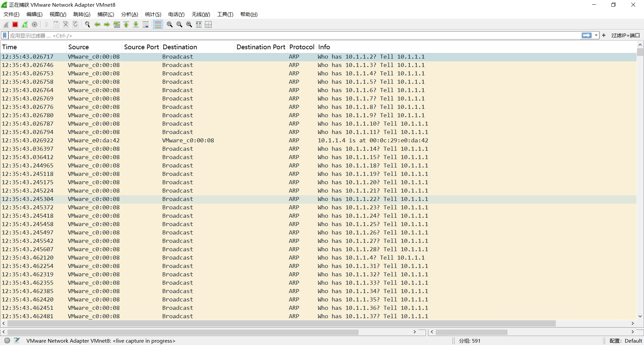Zoom out on the packet list text

(179, 24)
